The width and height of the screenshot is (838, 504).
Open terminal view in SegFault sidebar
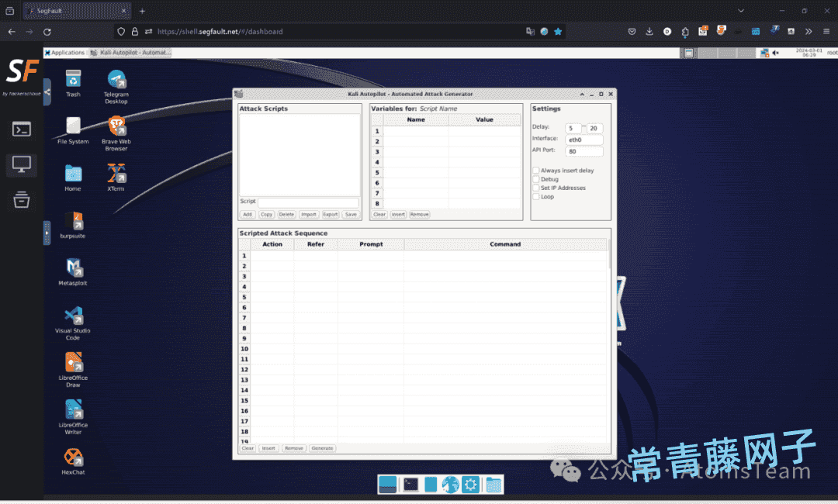tap(22, 129)
